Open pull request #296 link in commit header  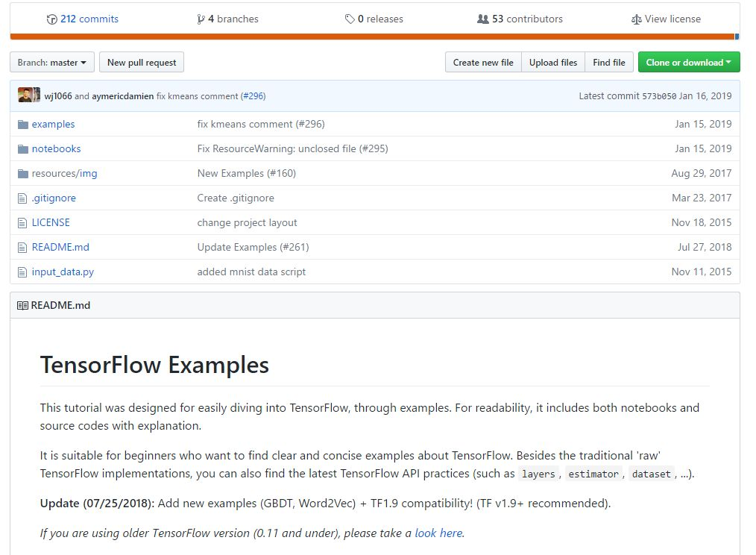point(253,96)
